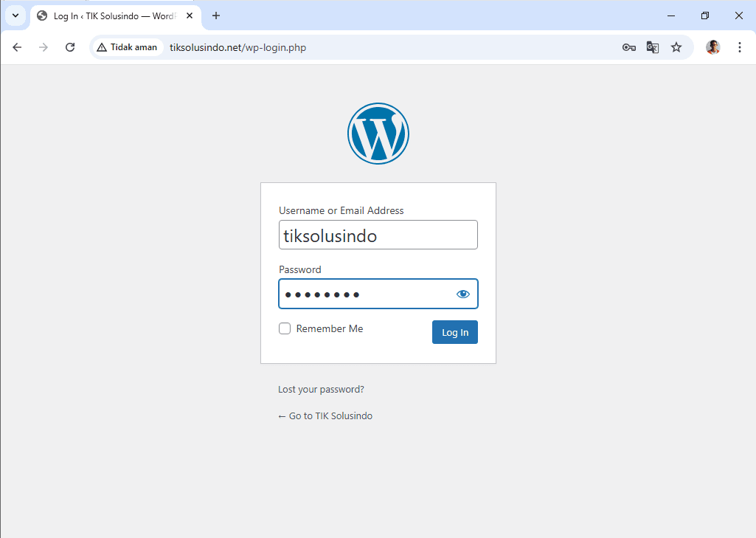This screenshot has height=538, width=756.
Task: Expand the tab search dropdown arrow
Action: coord(15,15)
